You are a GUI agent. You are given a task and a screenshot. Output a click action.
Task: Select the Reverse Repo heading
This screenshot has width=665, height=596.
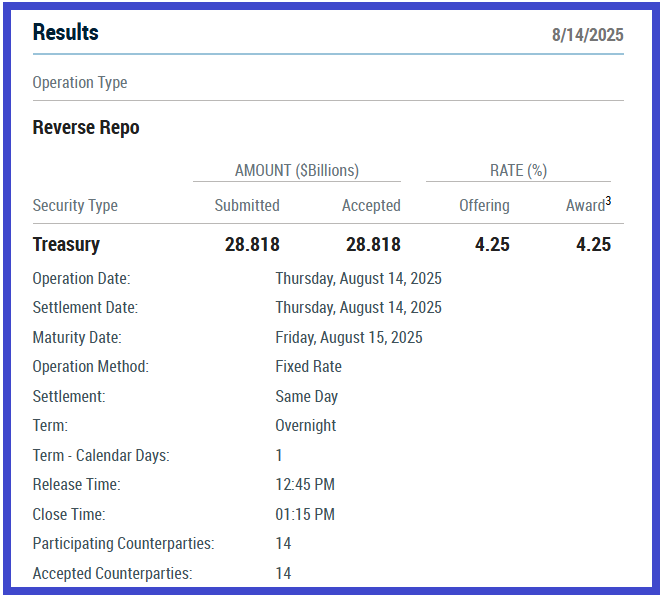coord(86,128)
